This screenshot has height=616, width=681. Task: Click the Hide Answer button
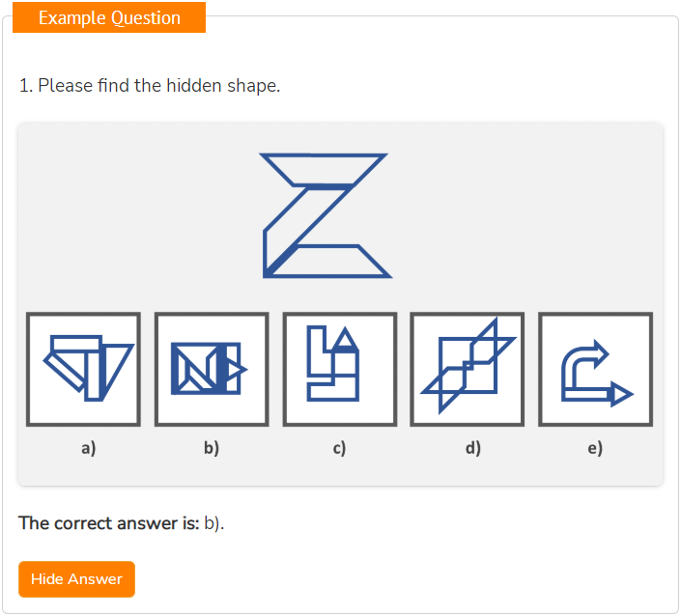[76, 579]
